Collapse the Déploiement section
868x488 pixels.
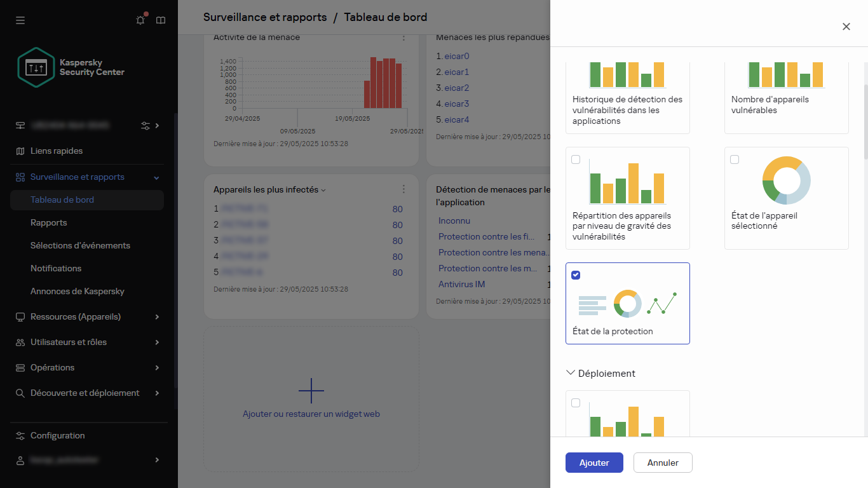[570, 373]
